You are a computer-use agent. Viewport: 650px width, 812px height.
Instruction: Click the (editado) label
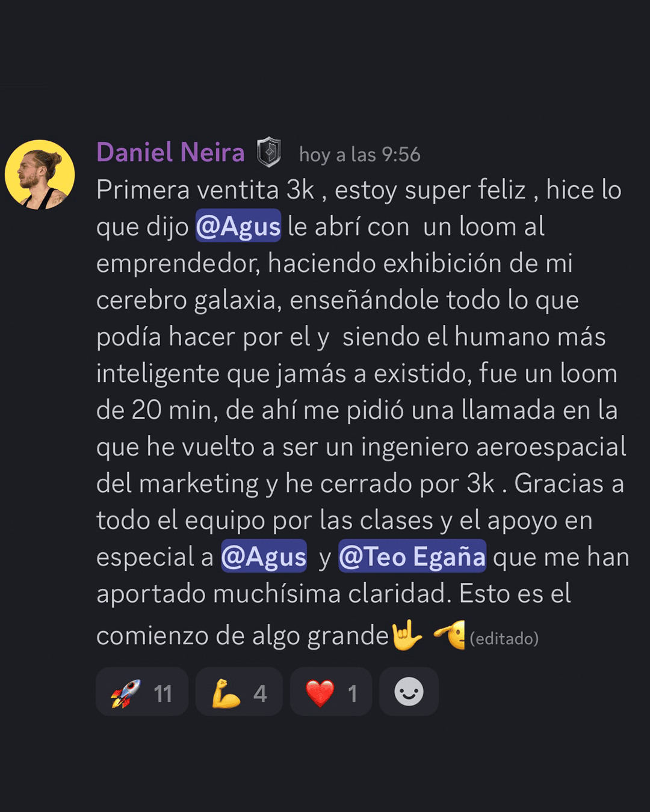(504, 639)
